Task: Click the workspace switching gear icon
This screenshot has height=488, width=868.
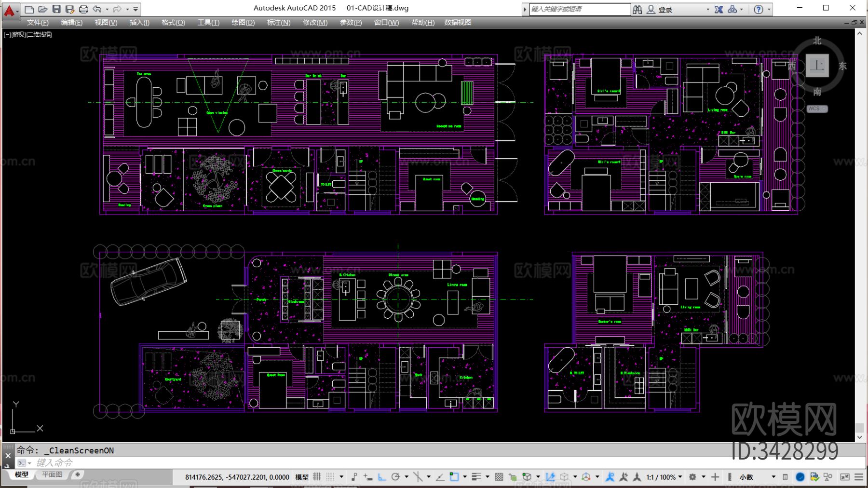Action: 692,477
